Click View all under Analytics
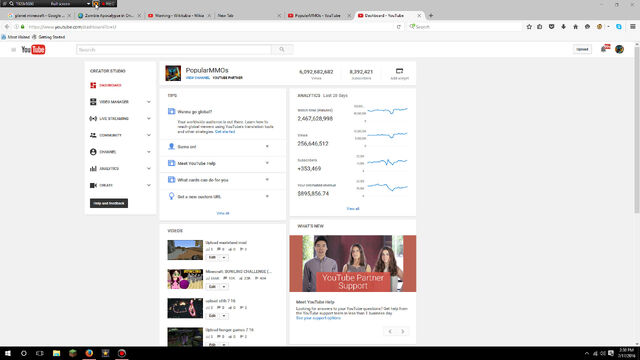Image resolution: width=640 pixels, height=360 pixels. 353,209
